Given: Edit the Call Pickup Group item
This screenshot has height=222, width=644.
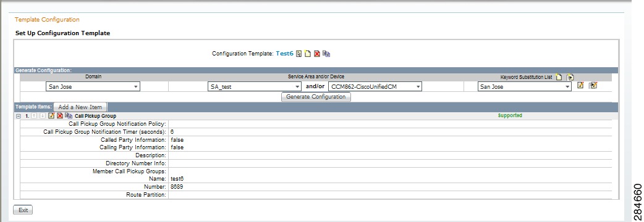Looking at the screenshot, I should [51, 116].
